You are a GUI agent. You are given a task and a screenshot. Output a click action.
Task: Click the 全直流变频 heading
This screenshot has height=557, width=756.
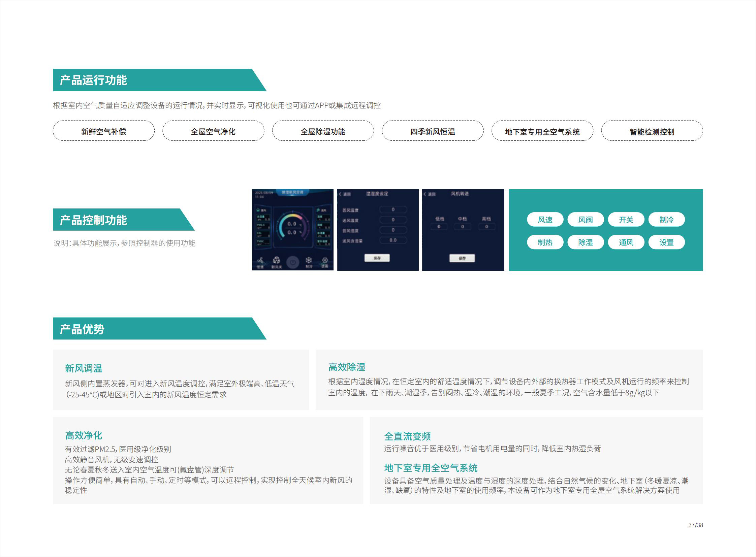click(408, 436)
